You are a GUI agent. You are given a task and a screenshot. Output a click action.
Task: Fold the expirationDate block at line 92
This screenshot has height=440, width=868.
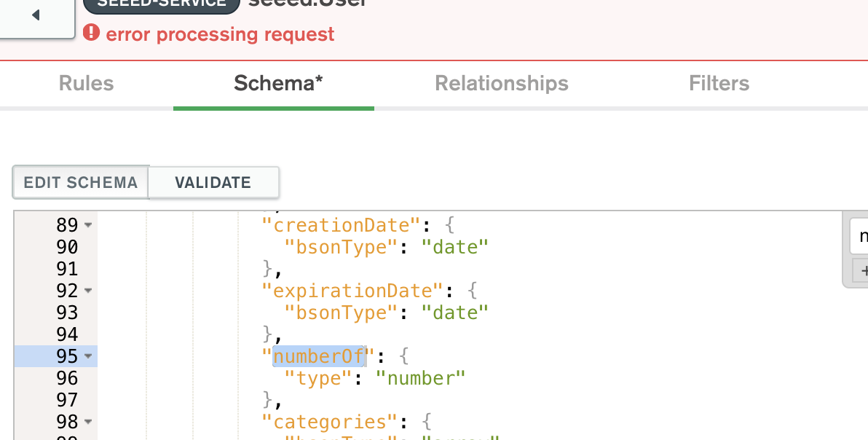click(88, 291)
